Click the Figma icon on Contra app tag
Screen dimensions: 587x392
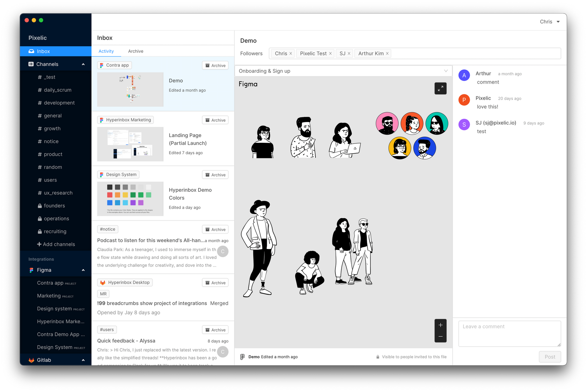coord(102,65)
